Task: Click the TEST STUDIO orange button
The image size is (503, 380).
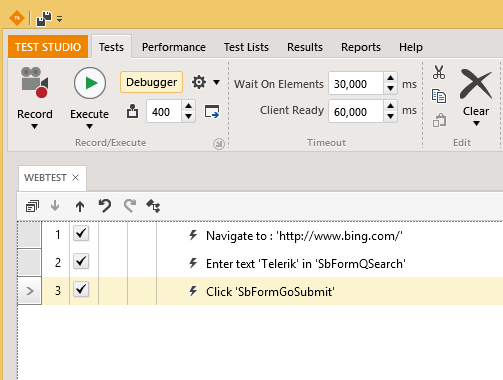Action: pyautogui.click(x=48, y=47)
